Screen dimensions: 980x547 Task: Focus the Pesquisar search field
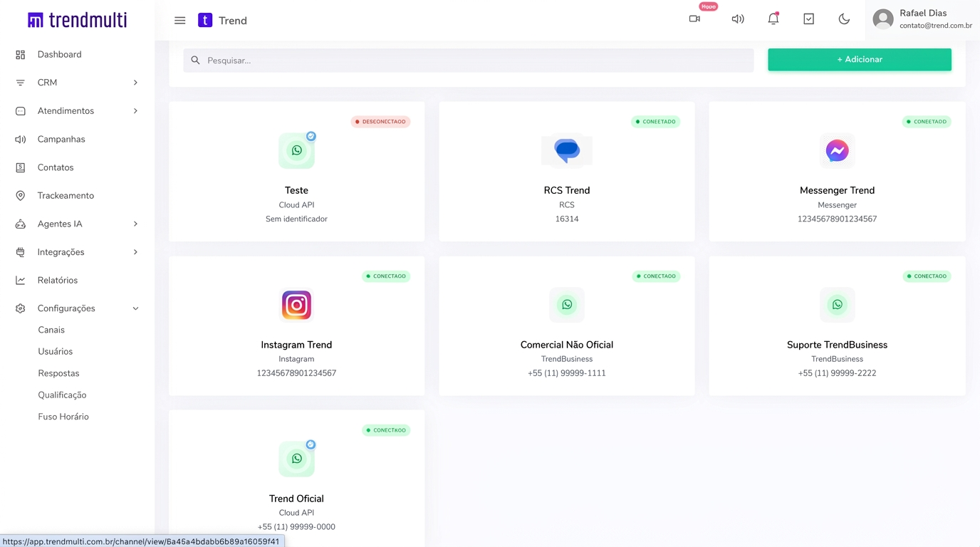click(x=468, y=61)
